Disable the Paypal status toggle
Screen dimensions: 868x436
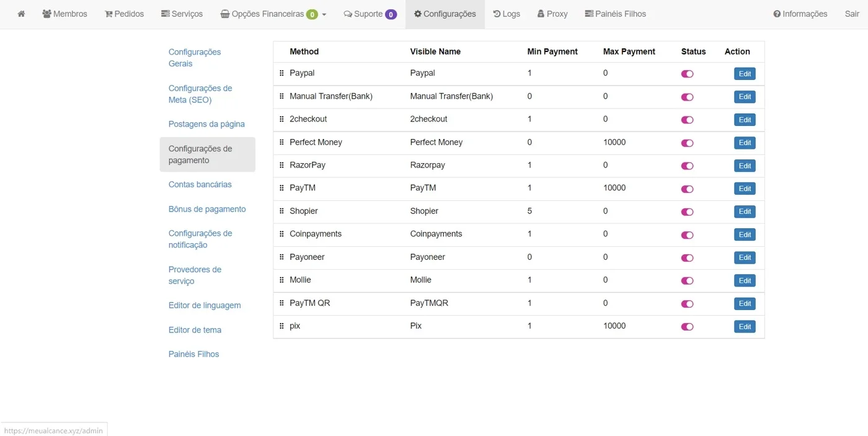click(x=687, y=74)
